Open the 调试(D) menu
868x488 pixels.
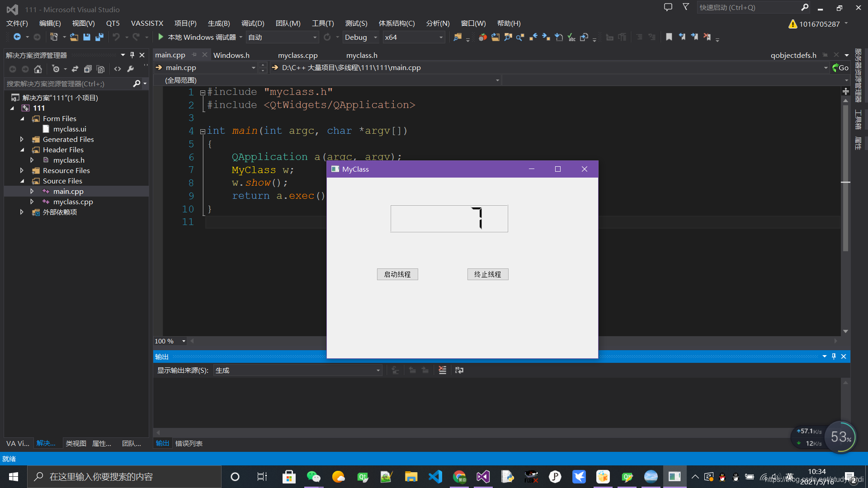(x=253, y=23)
